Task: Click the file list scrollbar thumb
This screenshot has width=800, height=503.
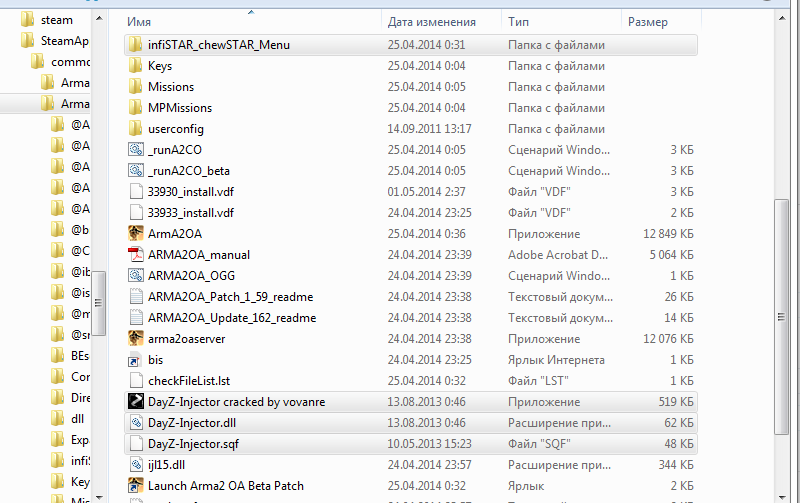Action: point(782,317)
